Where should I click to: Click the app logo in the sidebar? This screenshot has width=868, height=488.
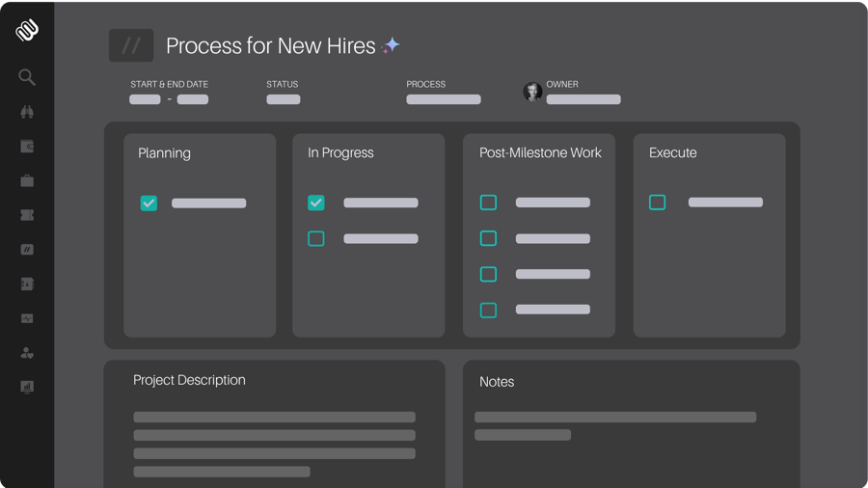pos(27,30)
